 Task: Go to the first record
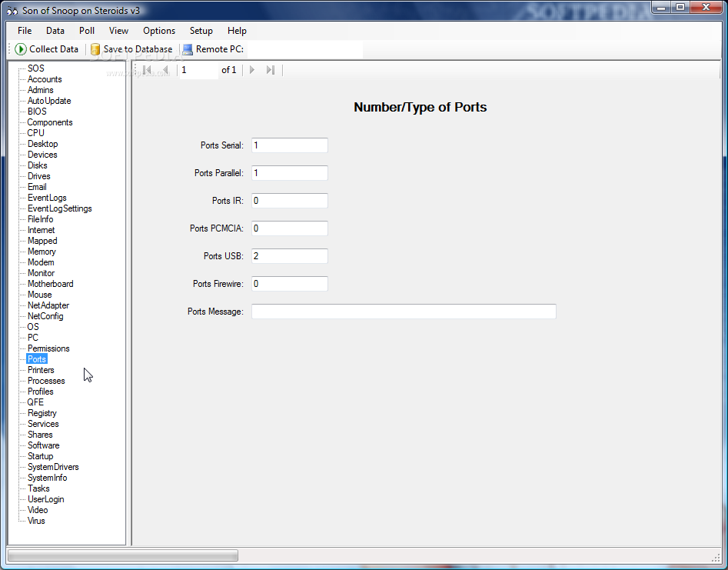(147, 70)
